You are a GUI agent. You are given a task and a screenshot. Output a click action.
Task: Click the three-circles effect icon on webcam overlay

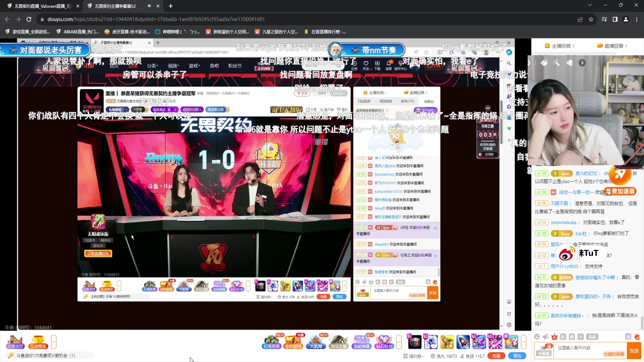(569, 63)
